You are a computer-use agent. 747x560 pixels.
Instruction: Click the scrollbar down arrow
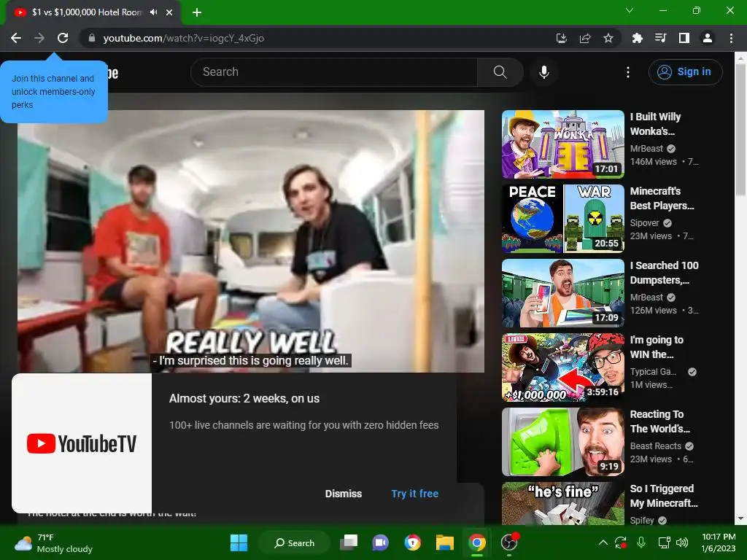coord(740,518)
